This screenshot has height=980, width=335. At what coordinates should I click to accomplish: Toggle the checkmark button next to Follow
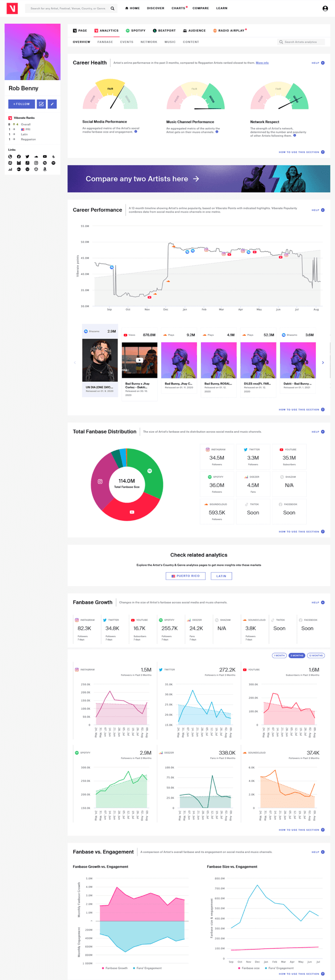click(41, 104)
